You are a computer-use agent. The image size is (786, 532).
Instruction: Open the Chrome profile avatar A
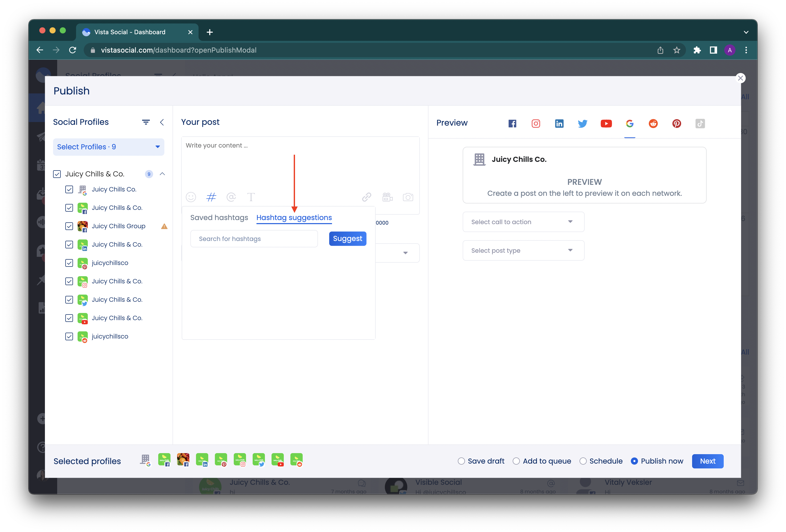730,50
